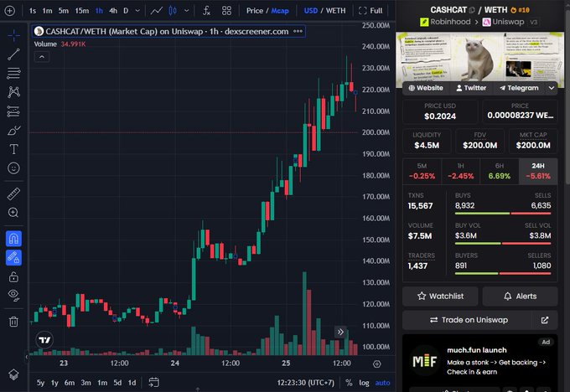
Task: Open the chart axis settings gear
Action: click(377, 364)
